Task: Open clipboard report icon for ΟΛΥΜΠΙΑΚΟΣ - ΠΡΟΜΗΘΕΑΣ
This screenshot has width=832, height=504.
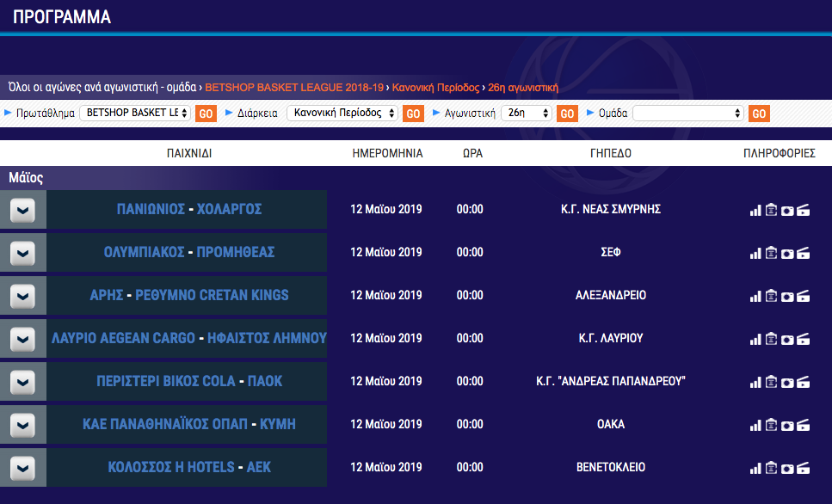Action: pyautogui.click(x=772, y=252)
